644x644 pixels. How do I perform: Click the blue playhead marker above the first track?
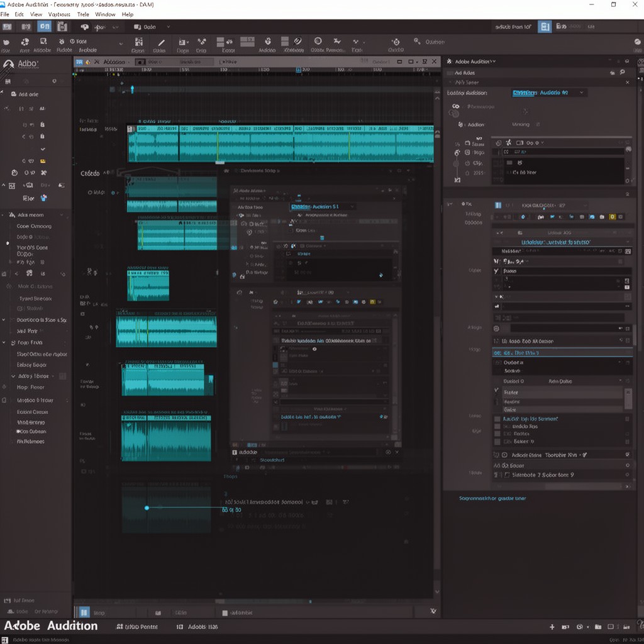coord(132,89)
